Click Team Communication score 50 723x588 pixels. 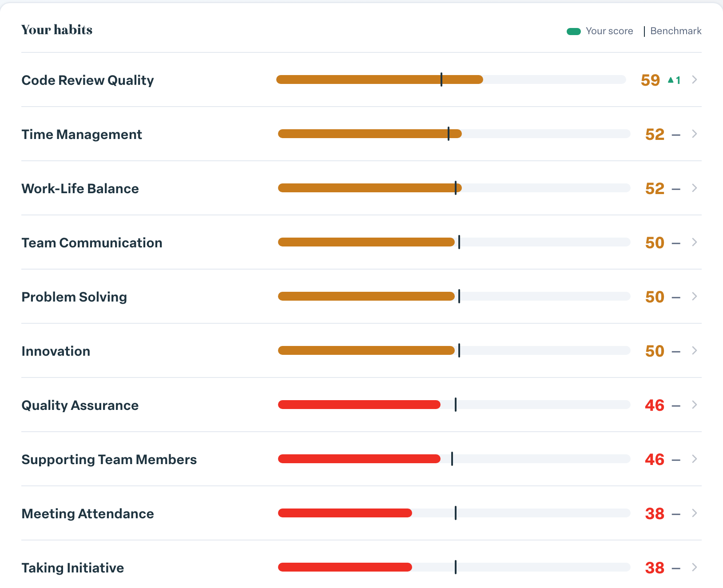point(655,243)
